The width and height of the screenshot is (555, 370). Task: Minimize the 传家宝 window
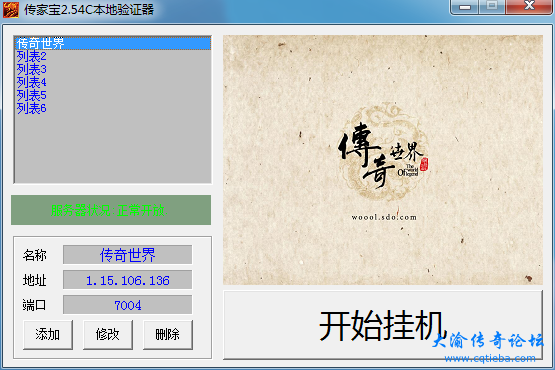click(x=464, y=7)
